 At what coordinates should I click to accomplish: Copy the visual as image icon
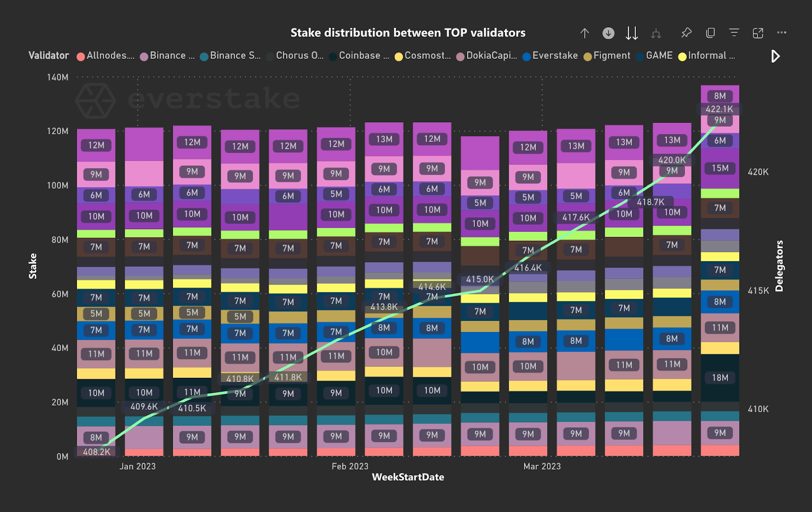point(710,32)
